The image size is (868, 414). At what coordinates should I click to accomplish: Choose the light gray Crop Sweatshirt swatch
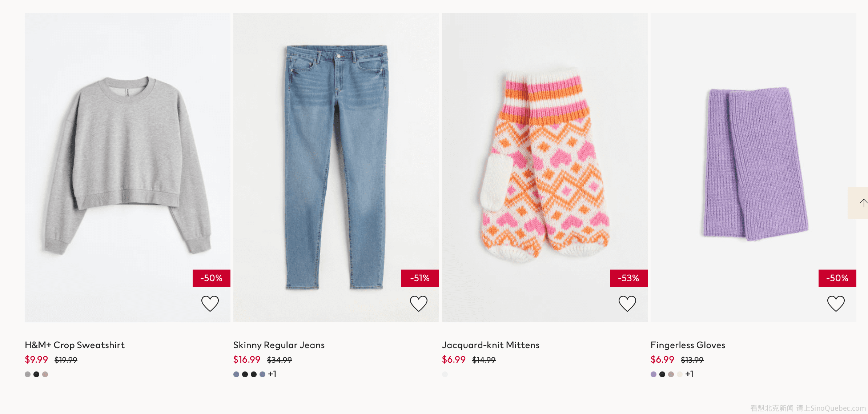pos(28,374)
